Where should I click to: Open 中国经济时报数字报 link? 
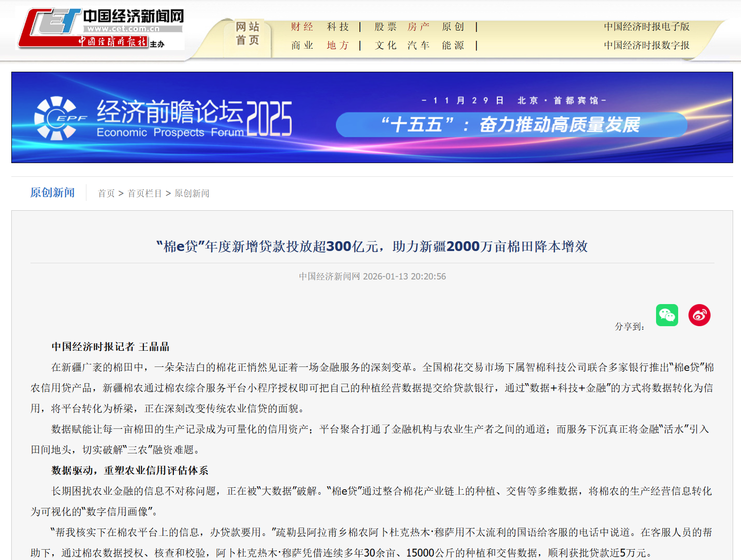[x=646, y=45]
